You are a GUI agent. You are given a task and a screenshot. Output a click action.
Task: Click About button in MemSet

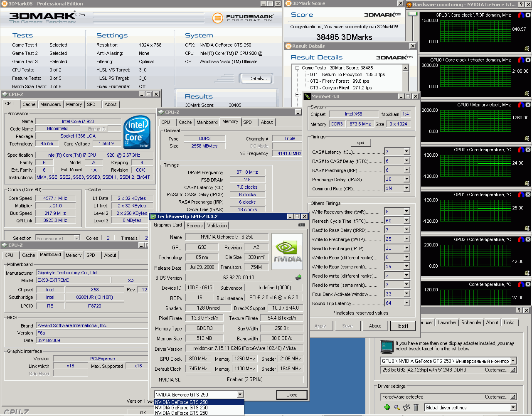pos(375,326)
